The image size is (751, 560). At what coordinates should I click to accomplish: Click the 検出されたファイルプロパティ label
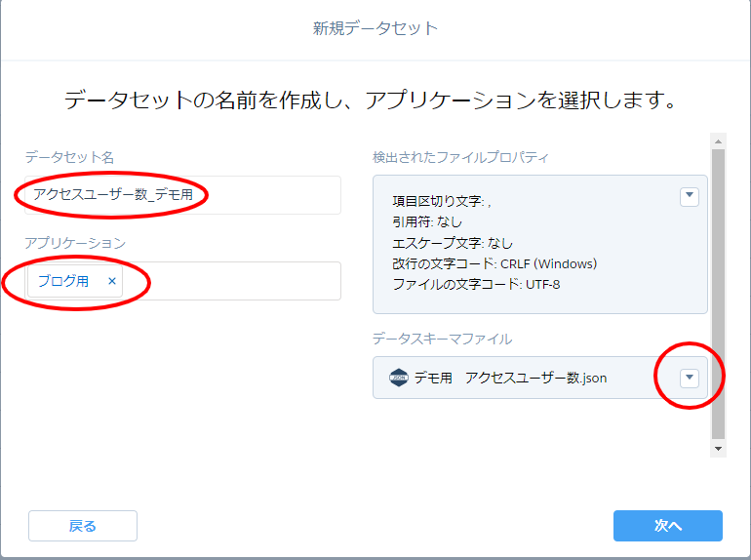[x=460, y=157]
